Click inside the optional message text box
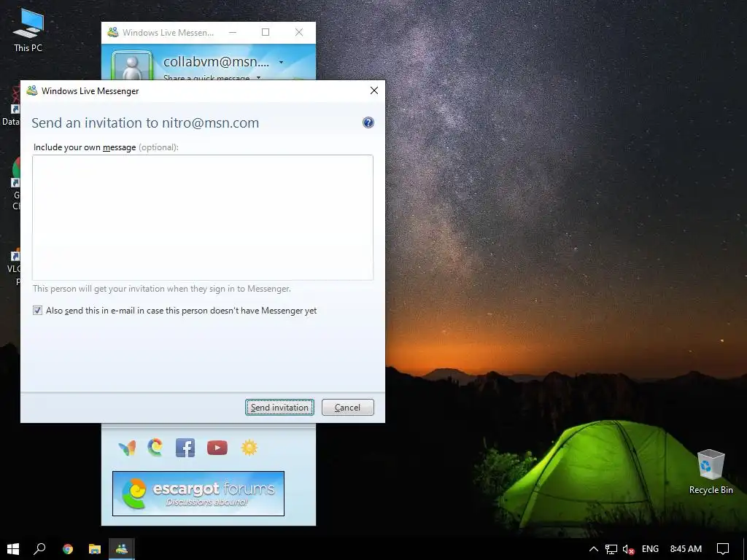 pyautogui.click(x=203, y=217)
